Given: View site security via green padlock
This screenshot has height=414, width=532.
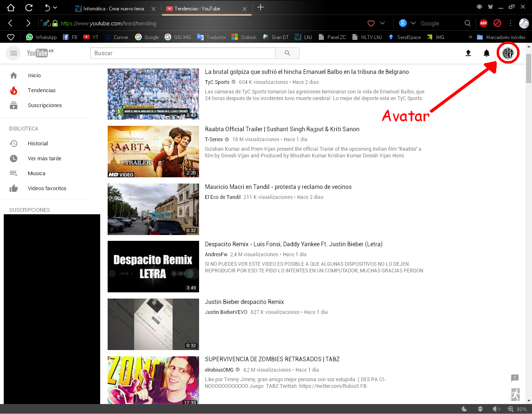Looking at the screenshot, I should 55,23.
